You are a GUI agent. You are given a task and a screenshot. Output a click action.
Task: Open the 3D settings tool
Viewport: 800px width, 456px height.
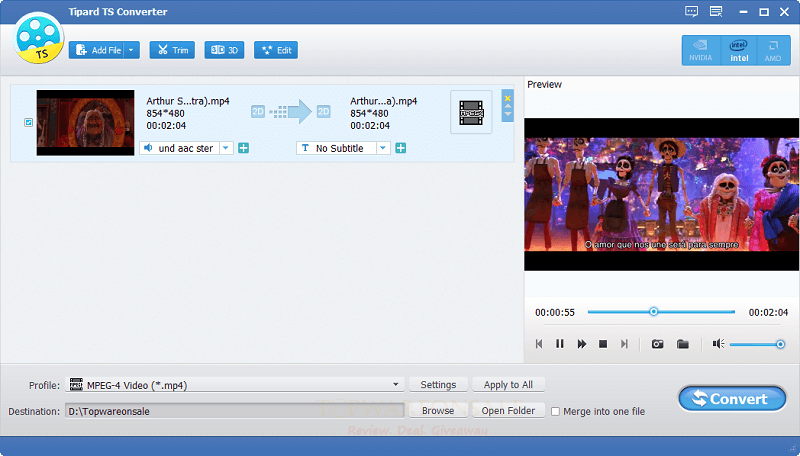tap(224, 50)
